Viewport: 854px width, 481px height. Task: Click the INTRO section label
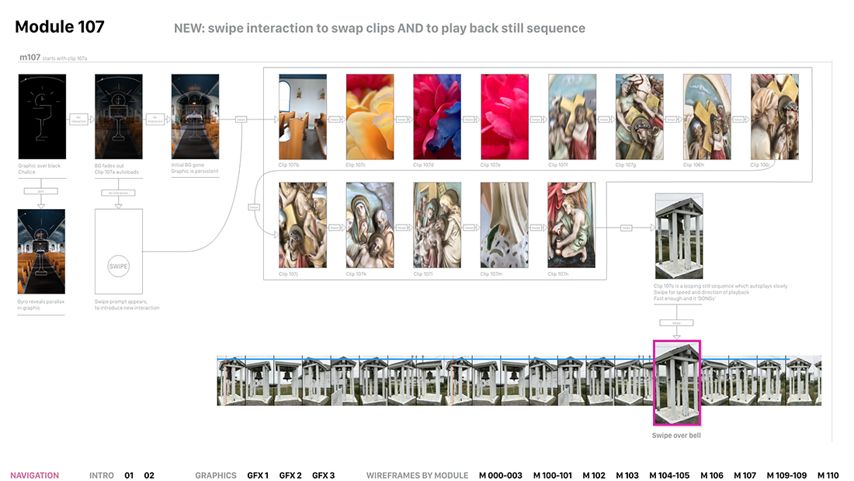tap(101, 475)
